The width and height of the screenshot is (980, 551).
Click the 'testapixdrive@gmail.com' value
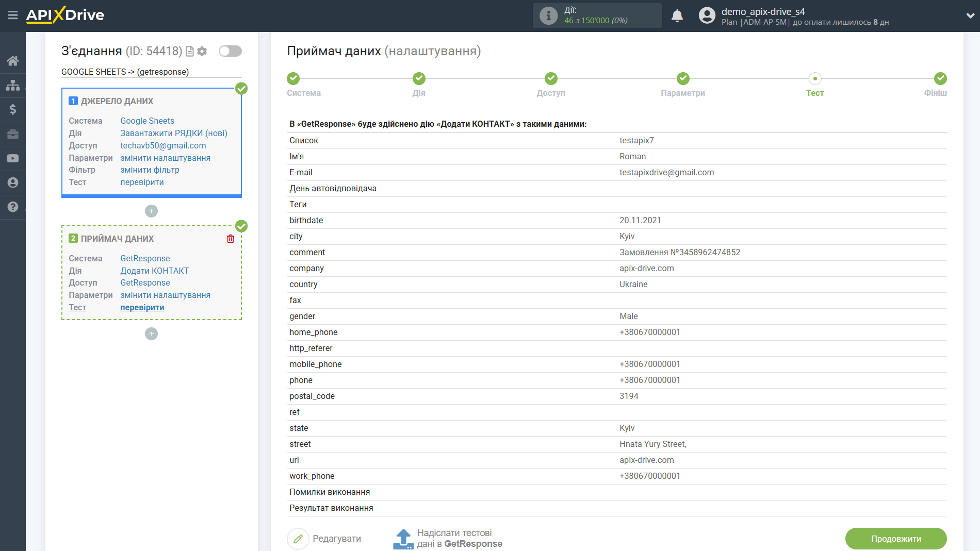[x=667, y=172]
